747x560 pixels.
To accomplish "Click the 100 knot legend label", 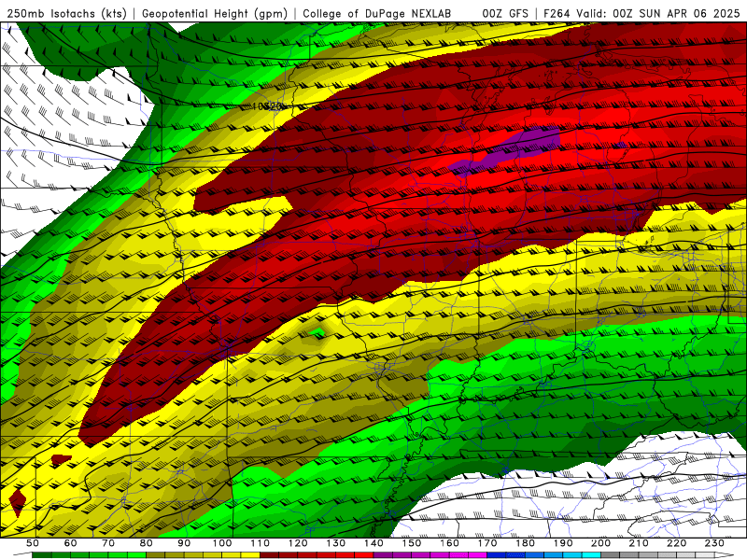I will [x=222, y=543].
